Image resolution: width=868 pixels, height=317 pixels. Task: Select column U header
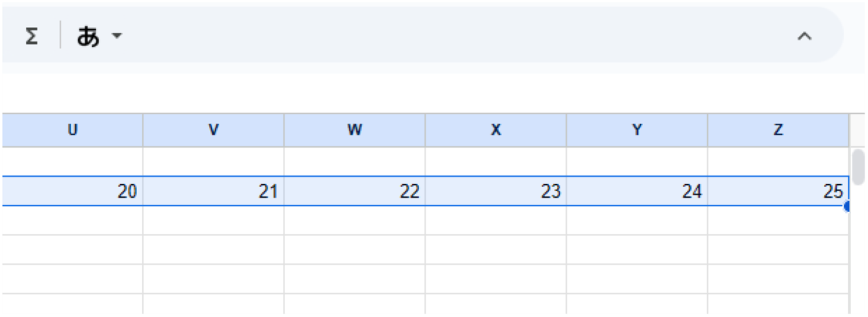pos(72,131)
